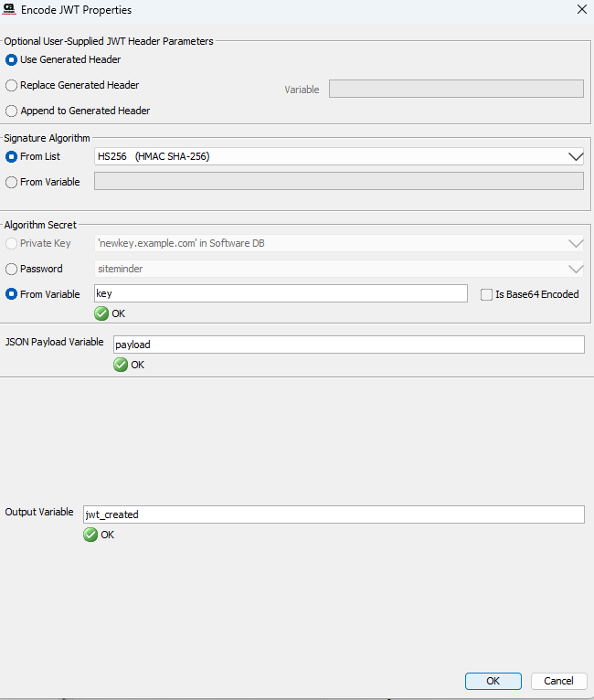Image resolution: width=594 pixels, height=700 pixels.
Task: Click the CA logo icon in title bar
Action: click(10, 9)
